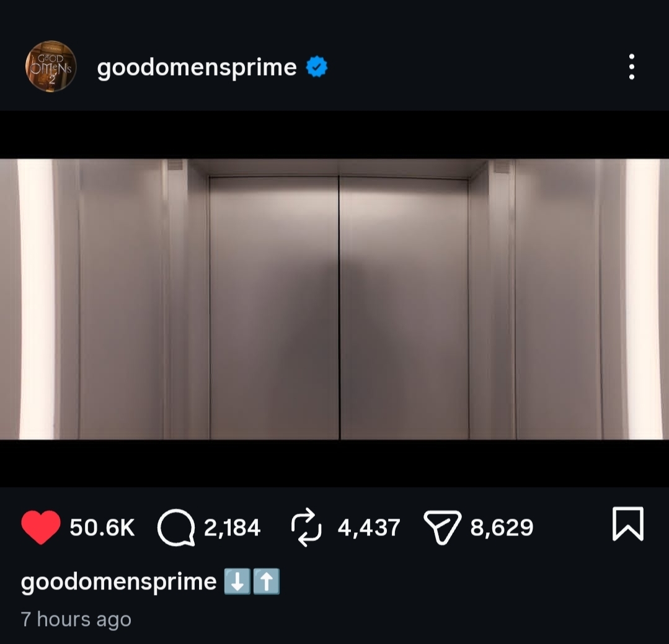Click the 7 hours ago timestamp

[76, 619]
